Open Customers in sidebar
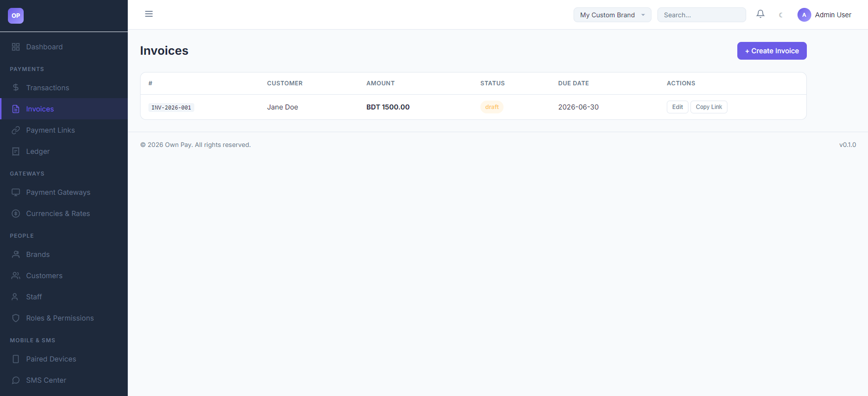This screenshot has height=396, width=868. coord(64,276)
